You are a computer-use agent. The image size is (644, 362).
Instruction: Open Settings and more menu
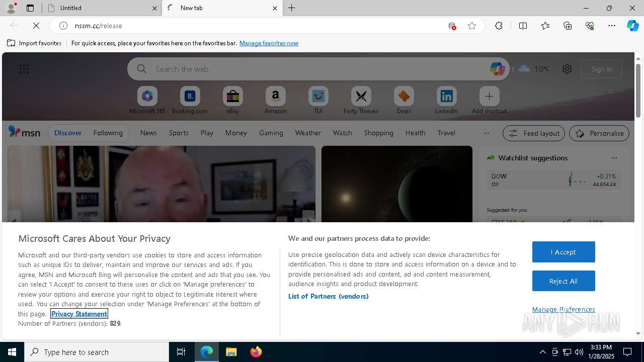(x=612, y=26)
